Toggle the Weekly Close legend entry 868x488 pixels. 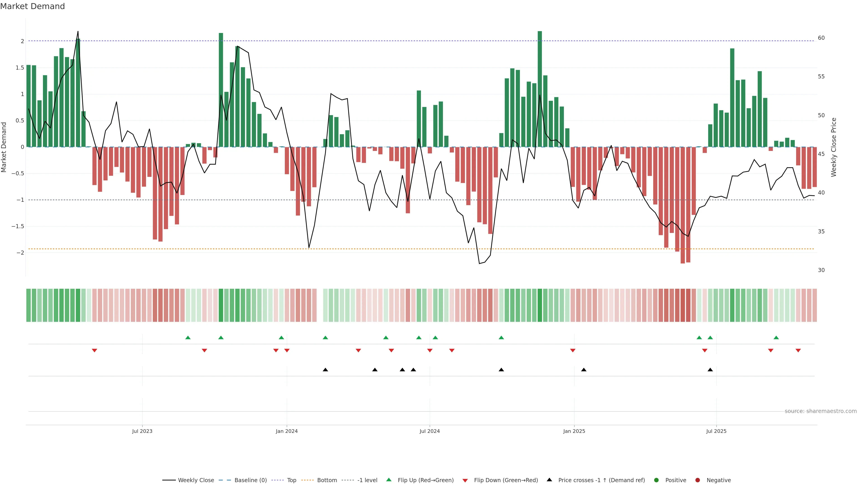click(x=196, y=480)
